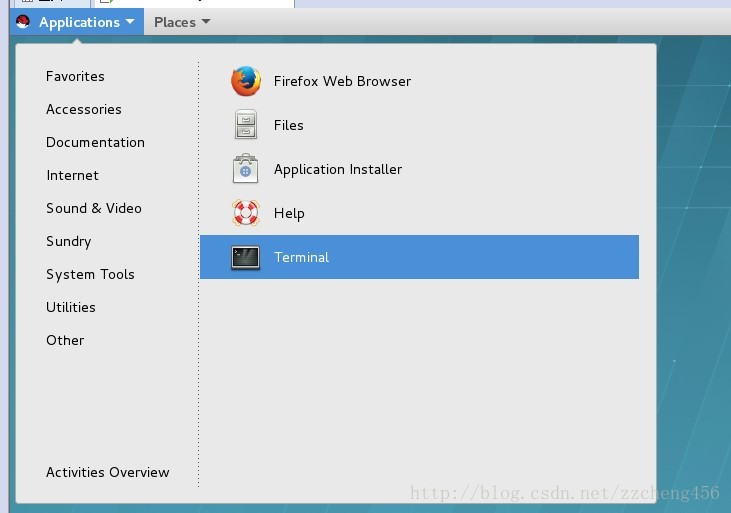Click the Red Hat logo icon
This screenshot has height=513, width=731.
(22, 21)
